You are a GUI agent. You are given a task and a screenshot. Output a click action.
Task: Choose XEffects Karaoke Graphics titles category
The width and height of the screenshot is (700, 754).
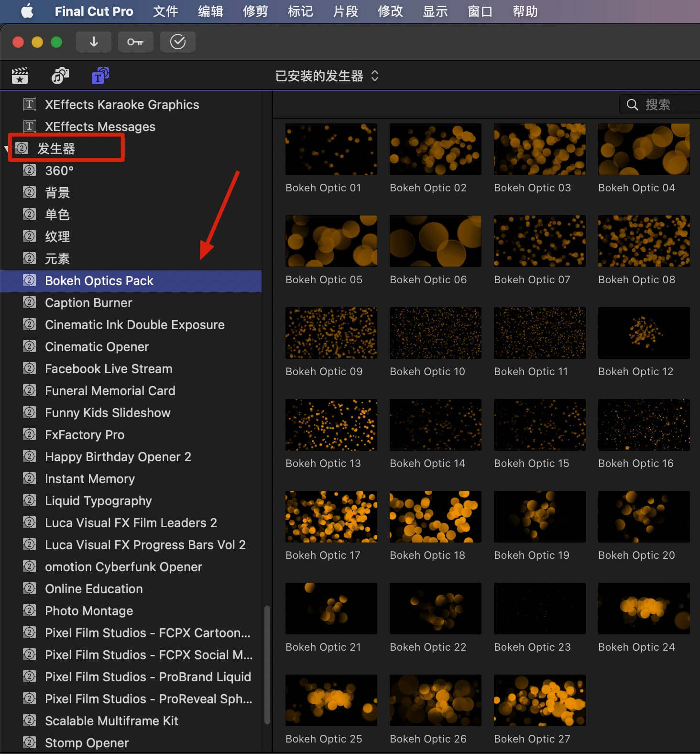122,105
